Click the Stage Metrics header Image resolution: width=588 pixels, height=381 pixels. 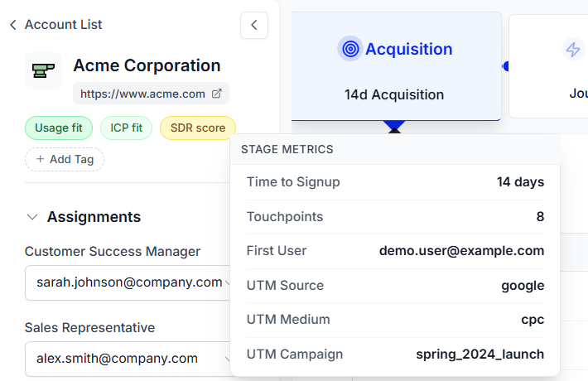287,149
